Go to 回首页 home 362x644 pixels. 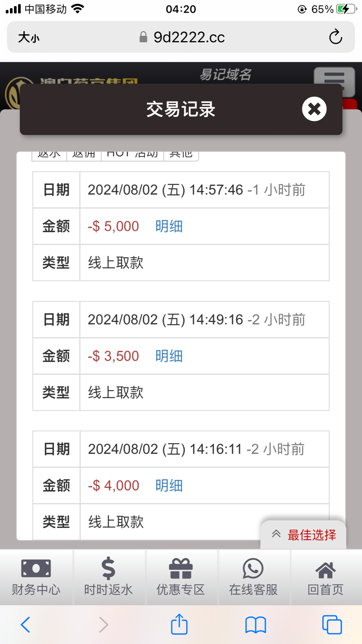coord(326,577)
